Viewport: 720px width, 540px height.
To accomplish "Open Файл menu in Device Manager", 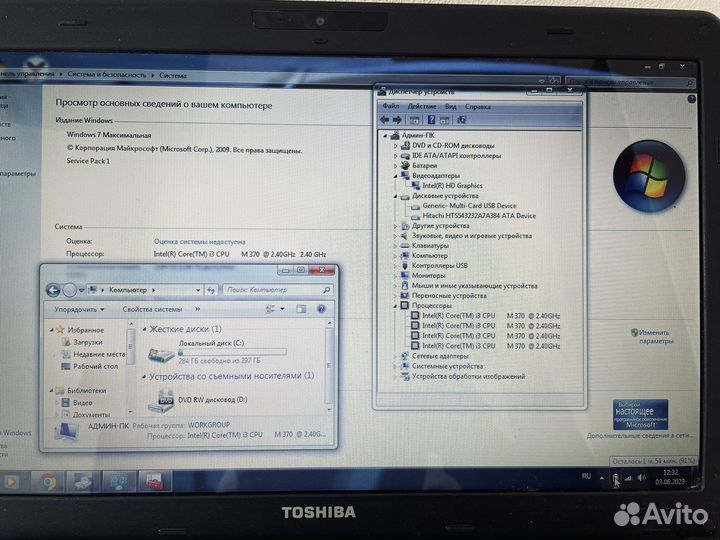I will pyautogui.click(x=391, y=106).
